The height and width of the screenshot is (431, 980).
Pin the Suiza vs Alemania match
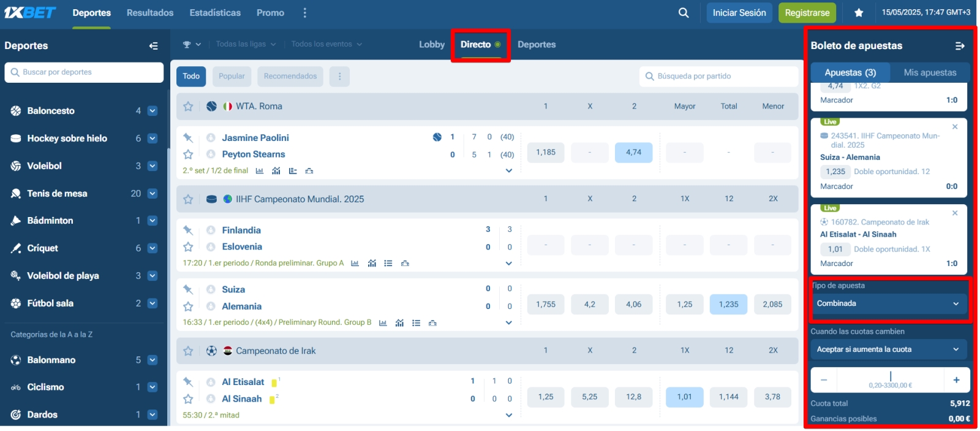pyautogui.click(x=188, y=290)
